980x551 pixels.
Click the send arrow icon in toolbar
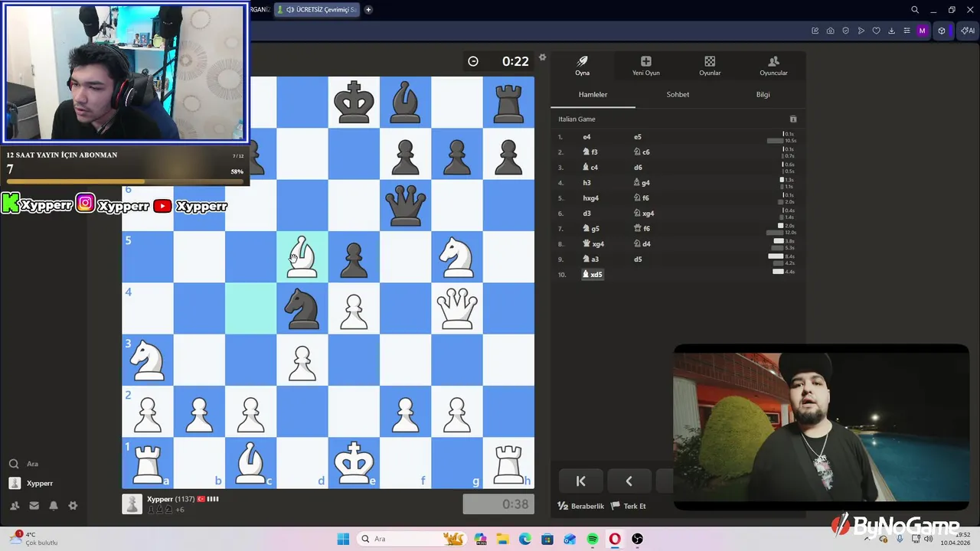point(861,31)
